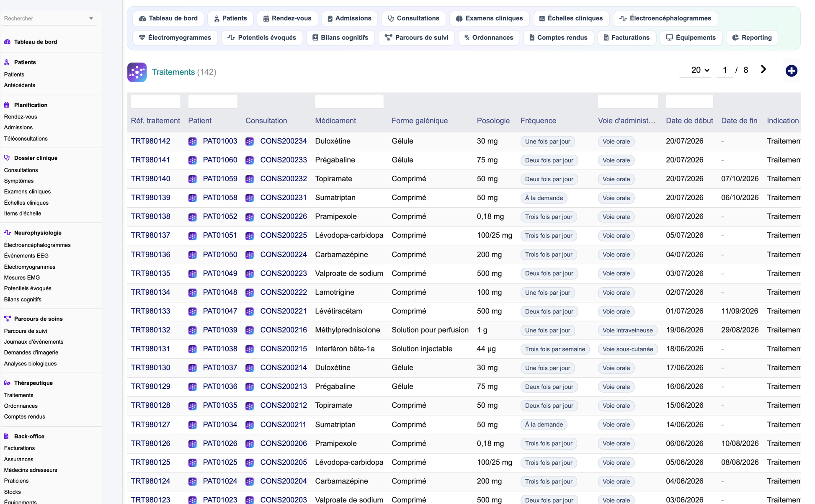Open the Rechercher search dropdown arrow
The height and width of the screenshot is (504, 815).
tap(91, 18)
